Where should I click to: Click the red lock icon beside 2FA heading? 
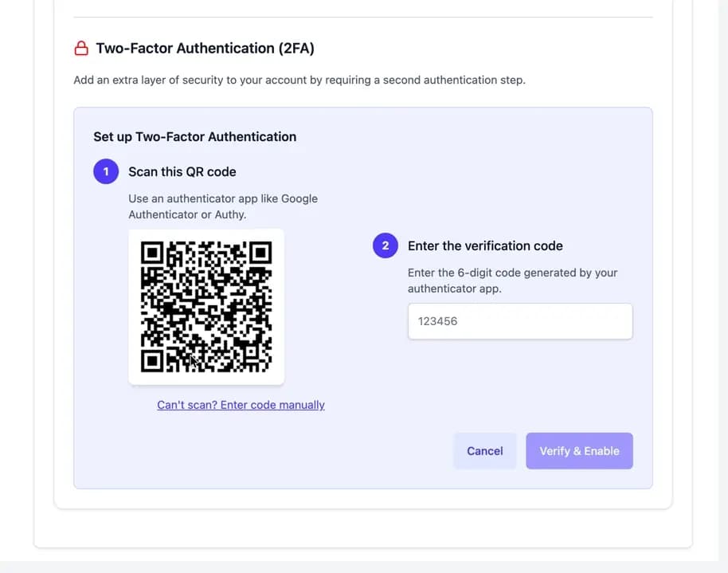tap(81, 49)
